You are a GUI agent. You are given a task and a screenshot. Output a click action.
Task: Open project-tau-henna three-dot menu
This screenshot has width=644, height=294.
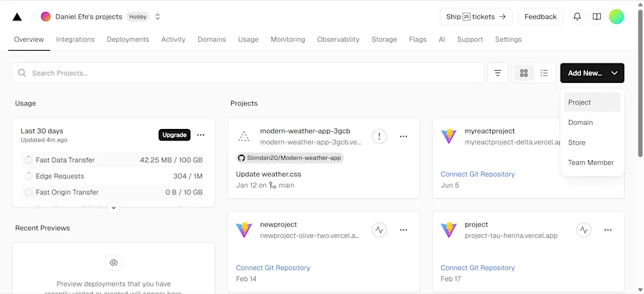[x=608, y=230]
